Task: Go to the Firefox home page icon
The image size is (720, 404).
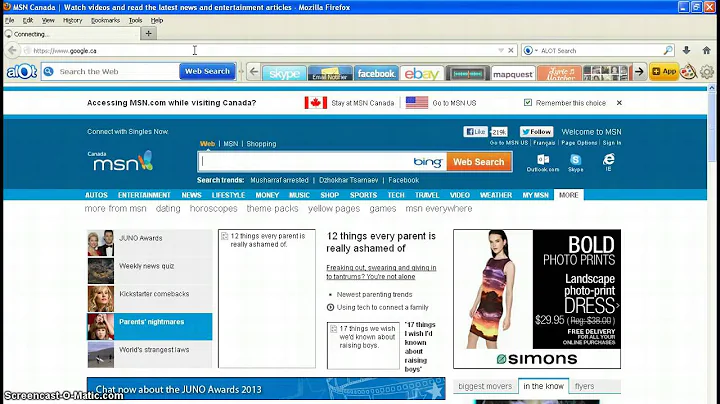Action: [706, 50]
